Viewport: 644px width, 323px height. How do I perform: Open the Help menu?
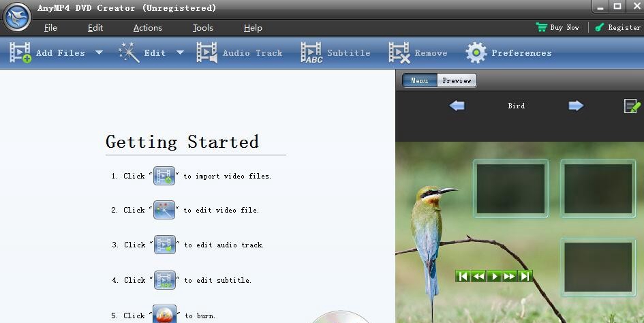pos(253,27)
